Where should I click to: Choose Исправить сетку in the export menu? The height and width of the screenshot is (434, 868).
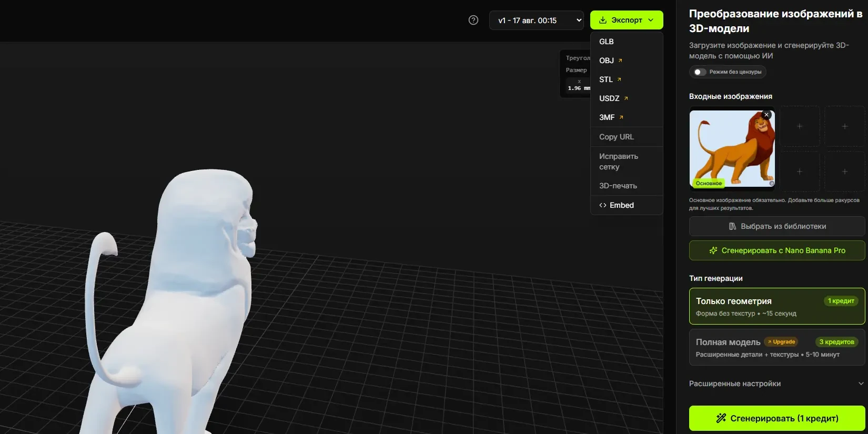pos(627,162)
